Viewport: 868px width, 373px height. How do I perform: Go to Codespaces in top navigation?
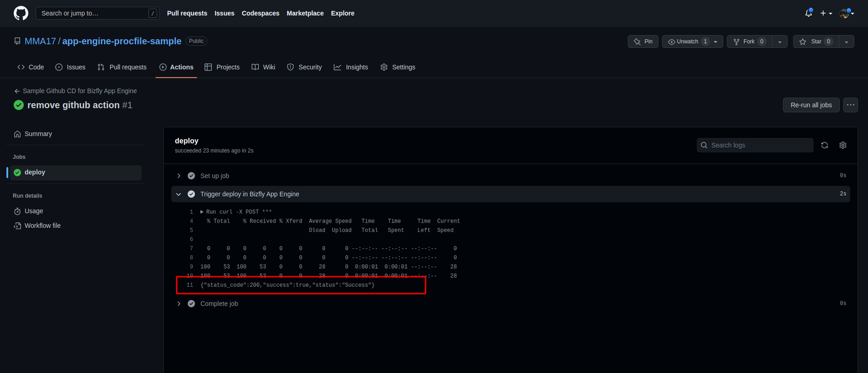pos(260,13)
